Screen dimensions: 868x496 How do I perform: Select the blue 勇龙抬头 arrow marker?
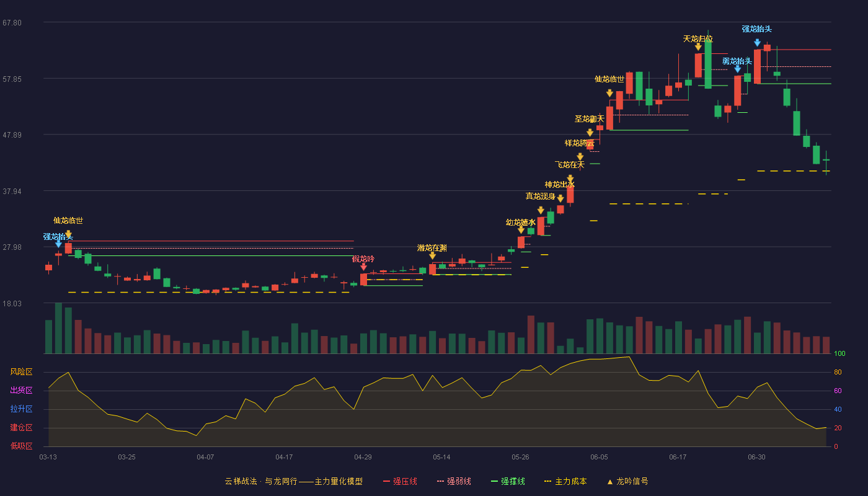(x=738, y=69)
